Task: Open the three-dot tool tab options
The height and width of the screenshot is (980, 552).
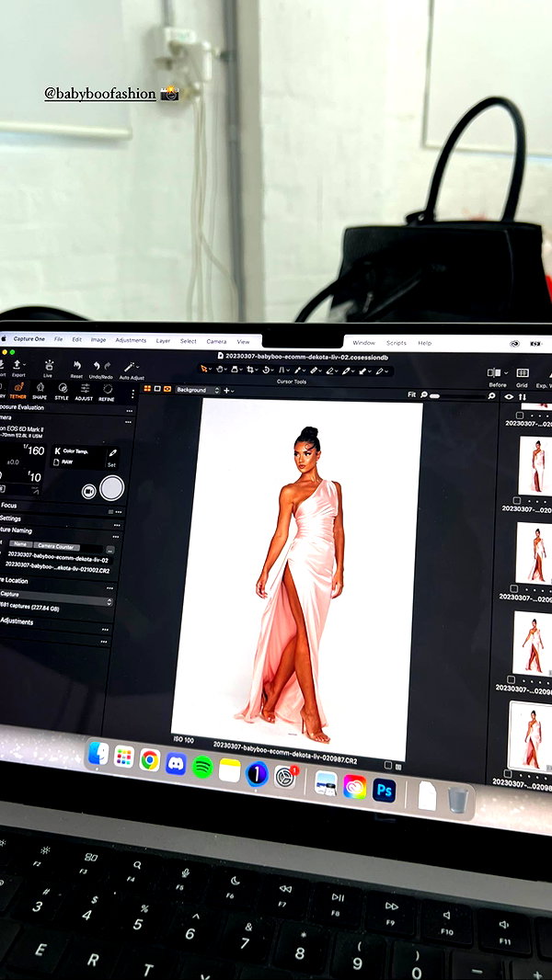Action: (132, 393)
